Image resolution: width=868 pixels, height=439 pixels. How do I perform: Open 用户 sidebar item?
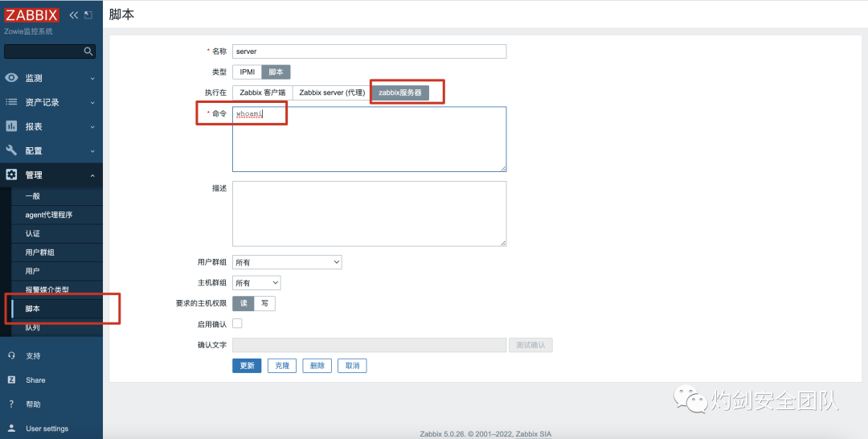coord(56,271)
